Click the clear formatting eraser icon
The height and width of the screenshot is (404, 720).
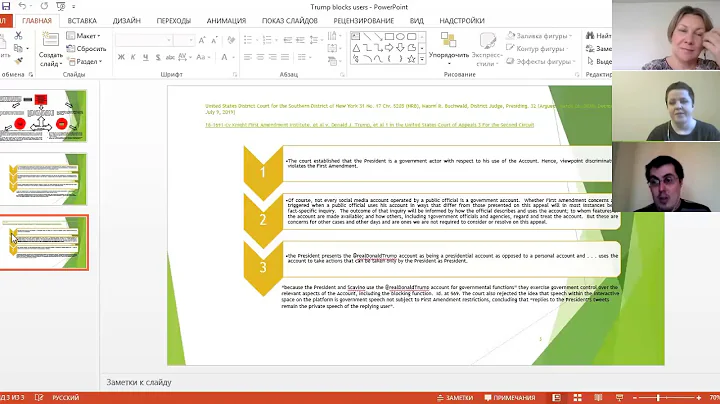(231, 40)
